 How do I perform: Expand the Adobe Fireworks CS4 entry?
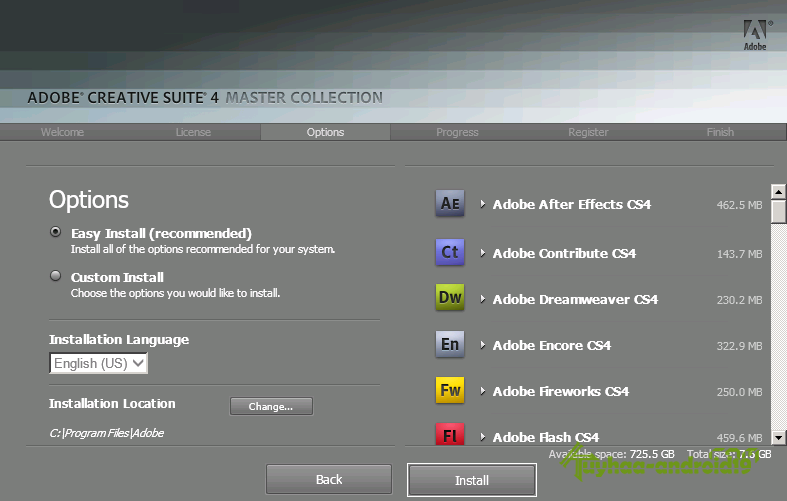pos(482,391)
